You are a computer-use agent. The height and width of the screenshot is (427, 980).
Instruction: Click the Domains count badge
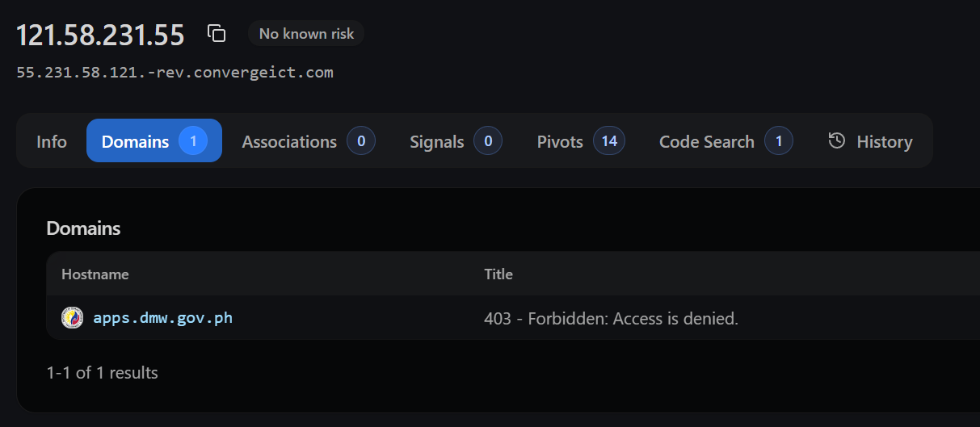193,141
